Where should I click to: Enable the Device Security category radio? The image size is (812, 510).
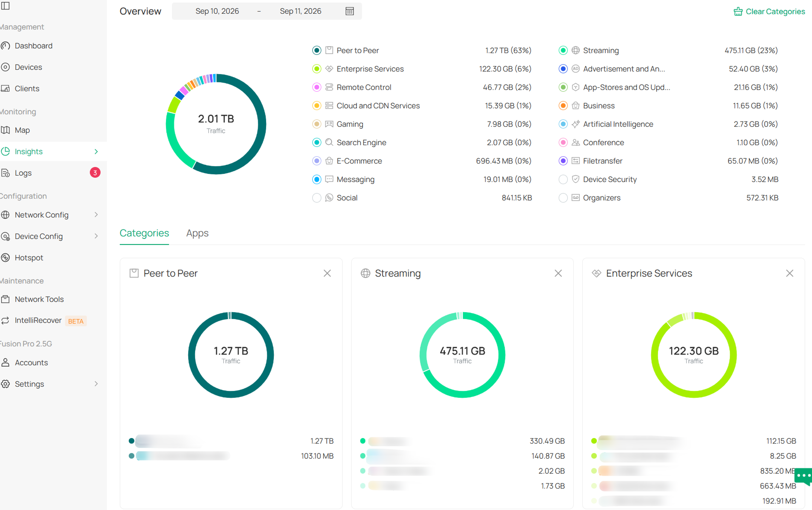coord(563,179)
